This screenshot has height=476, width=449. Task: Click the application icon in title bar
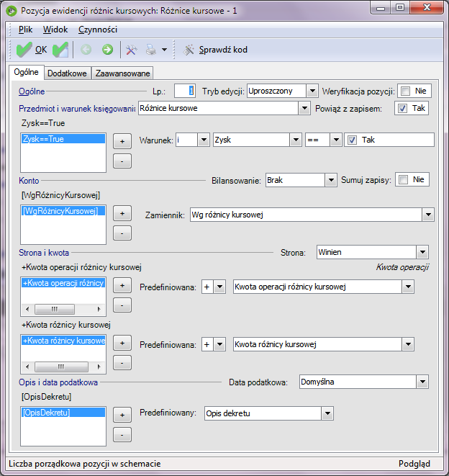(x=12, y=11)
